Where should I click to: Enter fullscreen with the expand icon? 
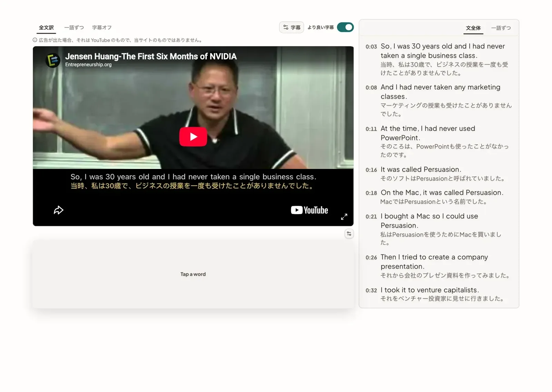(344, 217)
